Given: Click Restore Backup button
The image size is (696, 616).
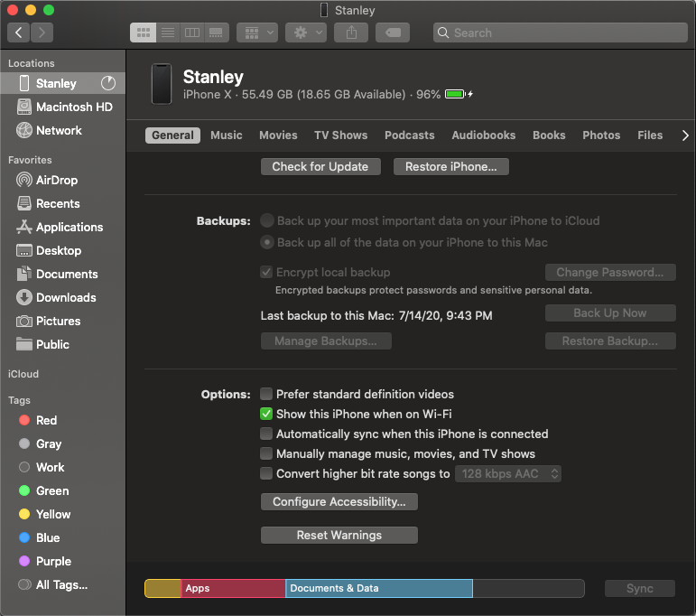Looking at the screenshot, I should coord(610,341).
